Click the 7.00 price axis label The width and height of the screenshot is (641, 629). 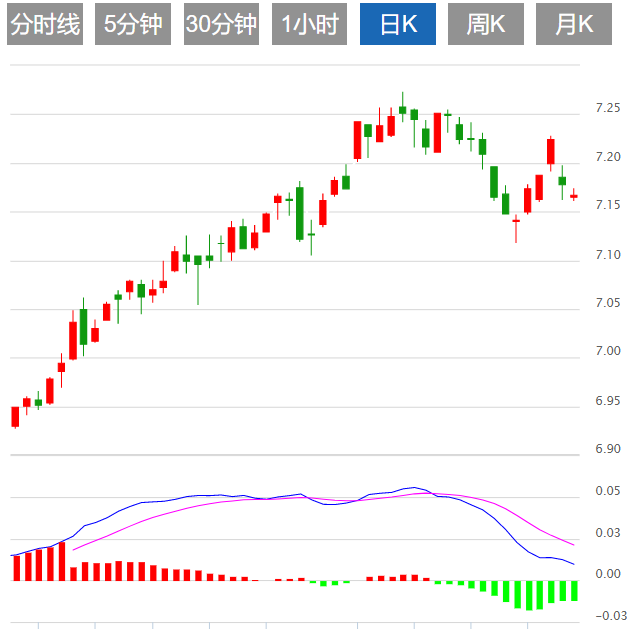(608, 351)
